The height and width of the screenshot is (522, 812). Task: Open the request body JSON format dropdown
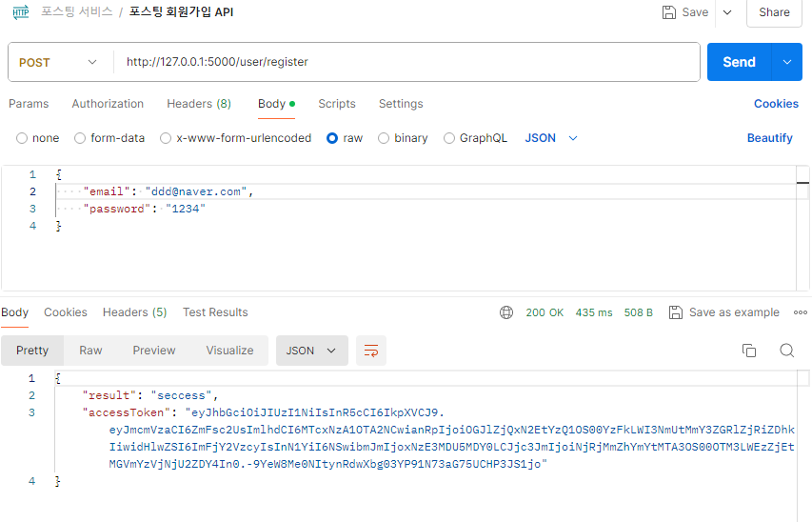551,138
